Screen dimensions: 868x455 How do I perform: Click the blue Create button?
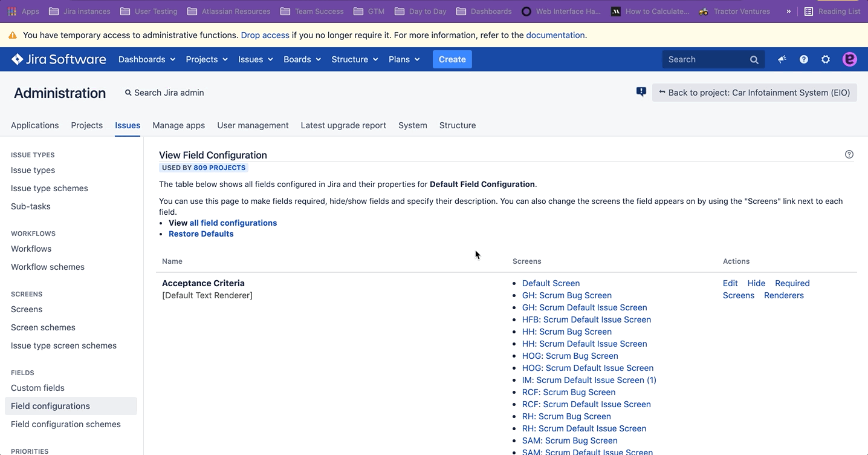[x=452, y=59]
